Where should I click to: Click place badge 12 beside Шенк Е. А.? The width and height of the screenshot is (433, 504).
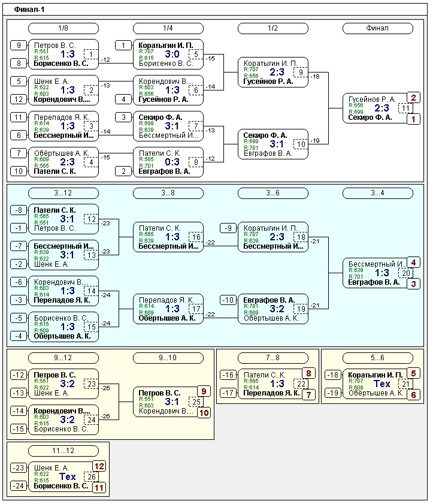coord(99,466)
